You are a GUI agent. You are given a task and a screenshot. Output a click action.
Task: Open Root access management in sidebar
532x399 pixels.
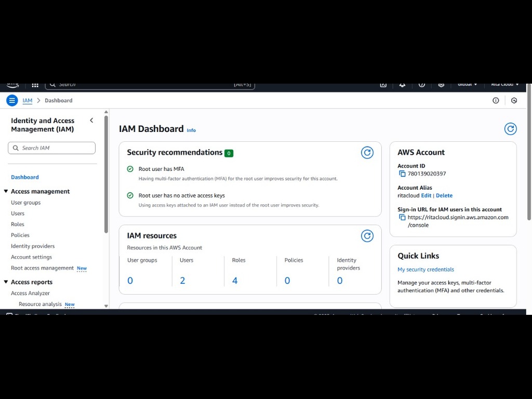(x=42, y=268)
